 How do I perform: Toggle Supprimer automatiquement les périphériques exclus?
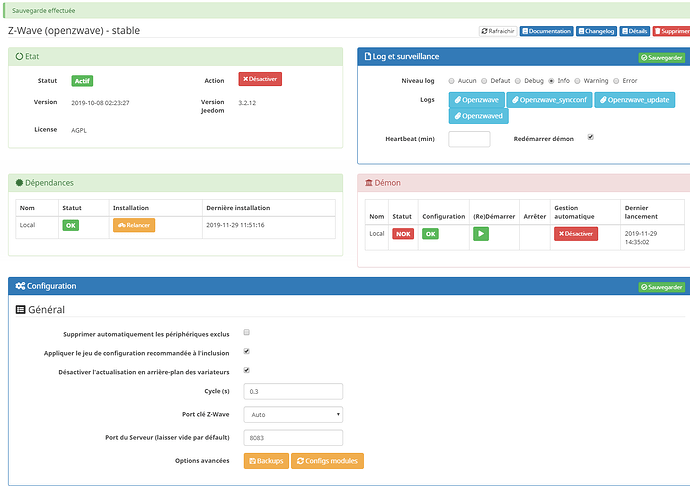(246, 332)
